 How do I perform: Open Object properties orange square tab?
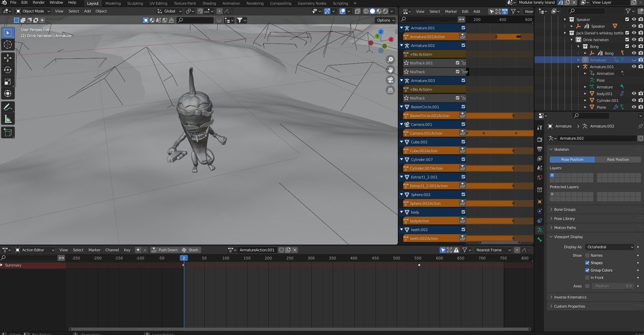(x=540, y=202)
